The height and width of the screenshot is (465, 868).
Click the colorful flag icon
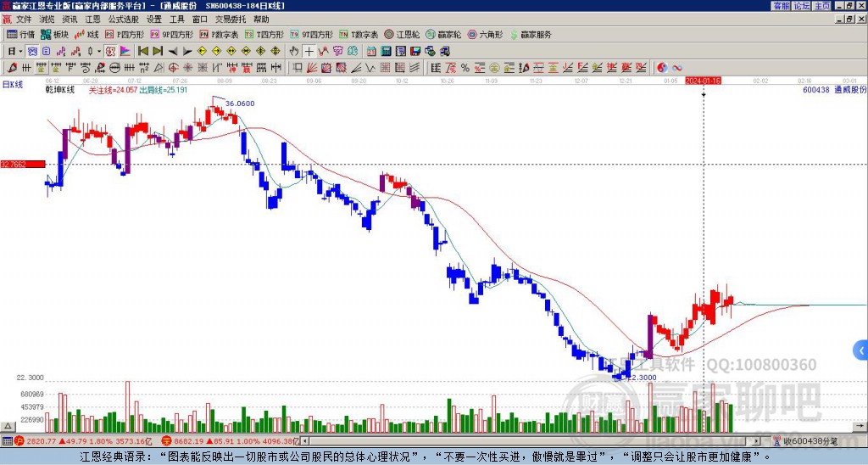(x=125, y=51)
